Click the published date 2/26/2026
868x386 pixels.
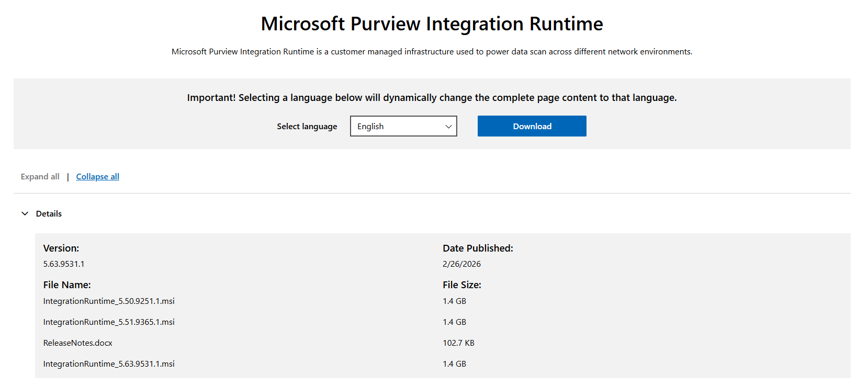[461, 264]
